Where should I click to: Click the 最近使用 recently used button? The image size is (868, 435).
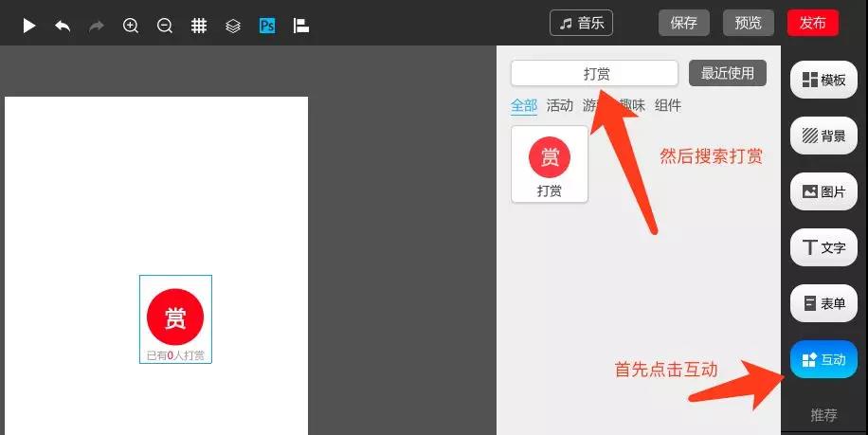(728, 73)
